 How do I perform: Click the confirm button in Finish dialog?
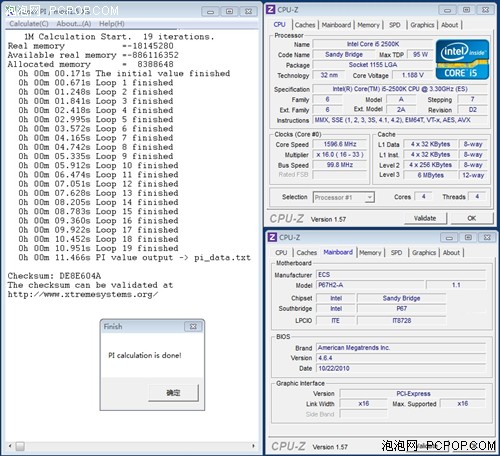(173, 393)
